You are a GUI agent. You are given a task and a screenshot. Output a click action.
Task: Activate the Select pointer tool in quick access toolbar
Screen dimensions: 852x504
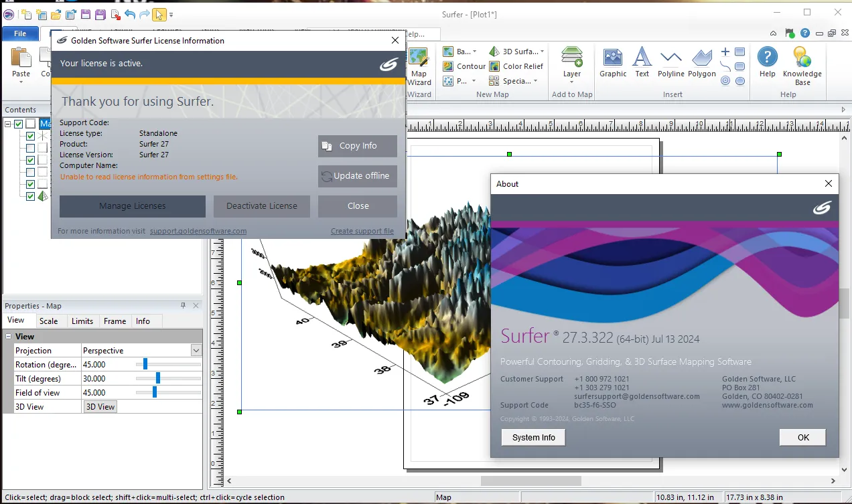(x=159, y=14)
